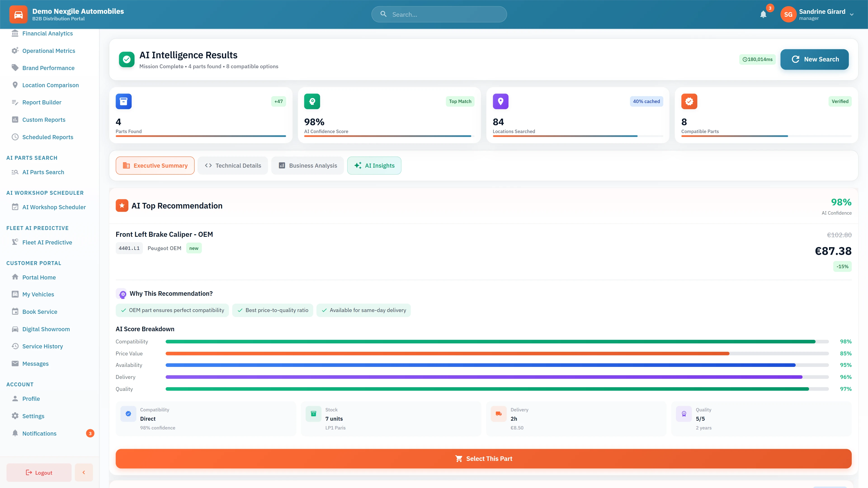Click the orange car logo icon
Image resolution: width=868 pixels, height=488 pixels.
tap(18, 14)
